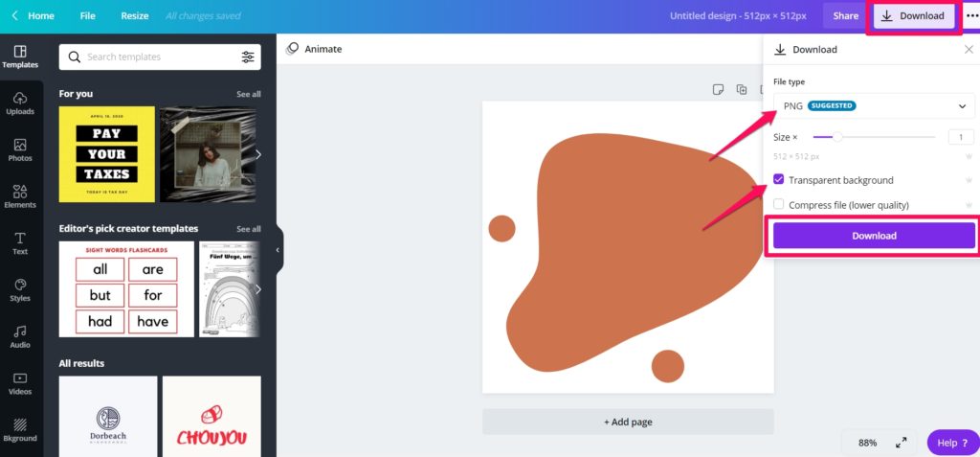Select the orange circle near bottom
Screen dimensions: 980x457
point(667,366)
